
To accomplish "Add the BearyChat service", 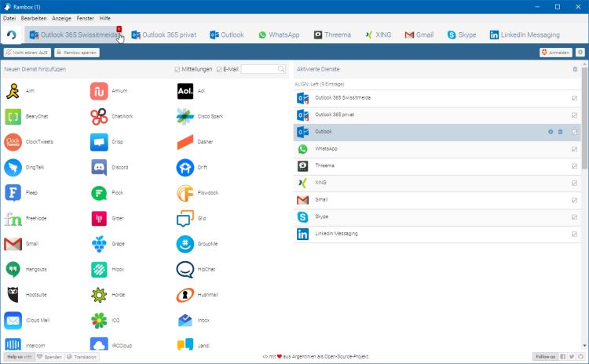I will (26, 117).
